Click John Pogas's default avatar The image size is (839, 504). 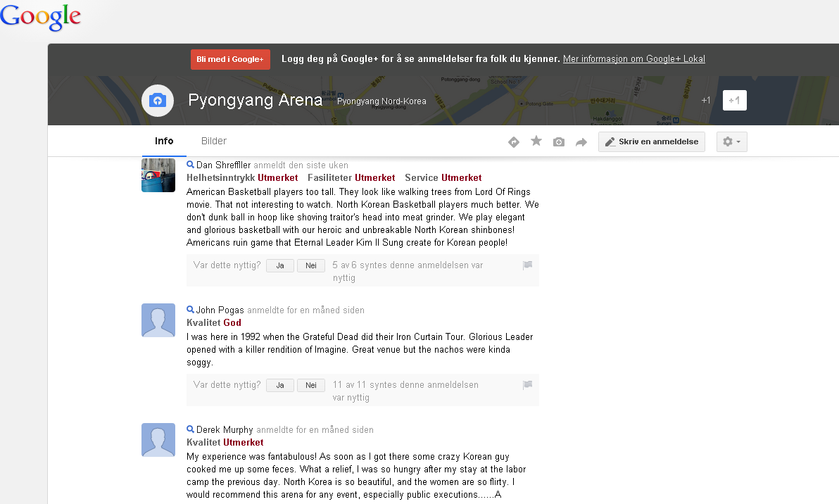(x=158, y=320)
